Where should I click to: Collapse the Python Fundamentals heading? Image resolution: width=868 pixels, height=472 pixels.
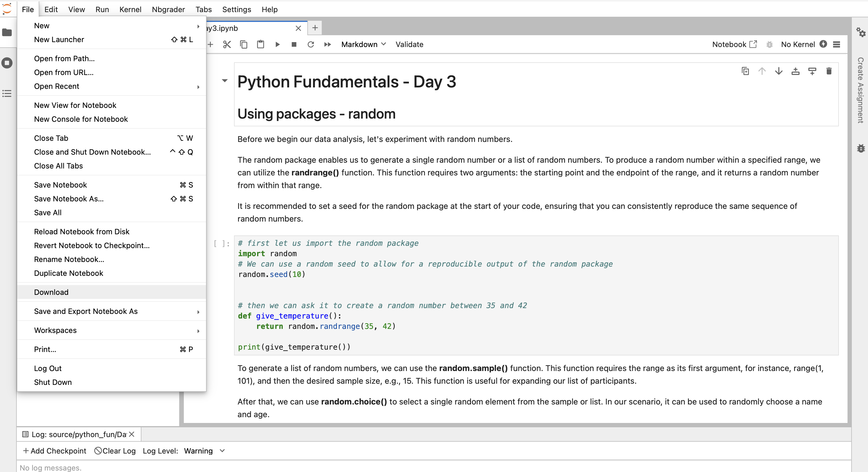225,80
